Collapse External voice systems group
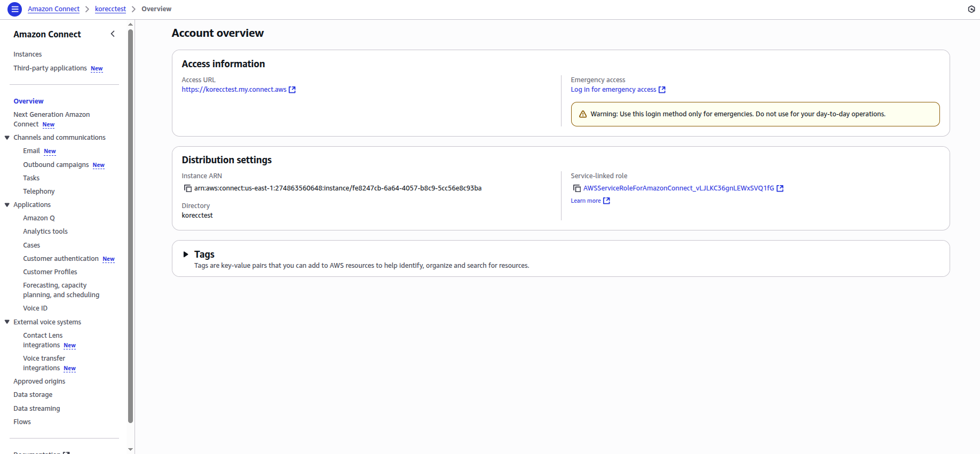Image resolution: width=980 pixels, height=454 pixels. click(x=7, y=322)
